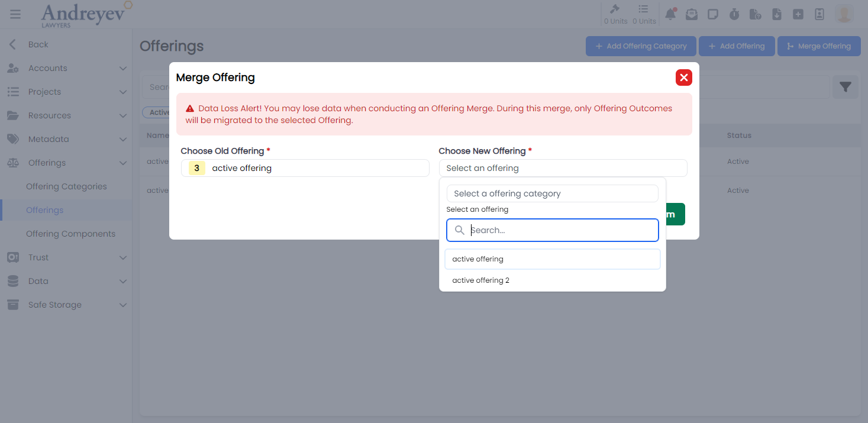Screen dimensions: 868x423
Task: Open the notifications bell icon
Action: 670,13
